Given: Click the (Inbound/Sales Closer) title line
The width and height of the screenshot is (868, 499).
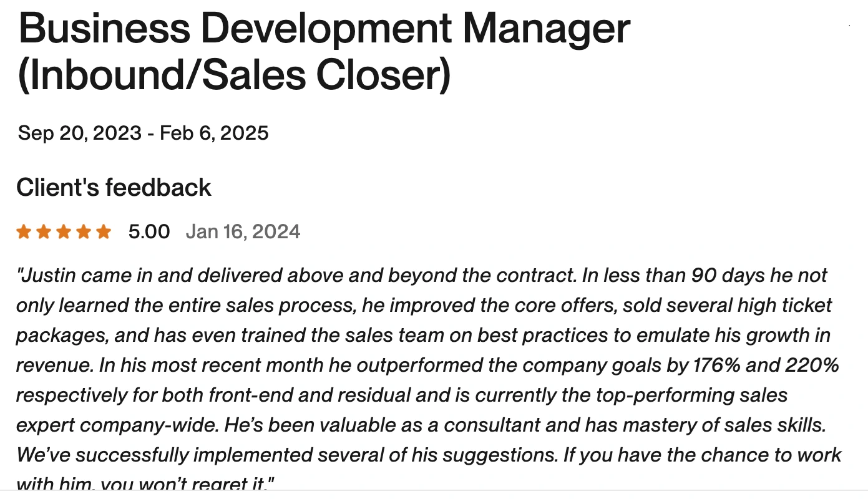Looking at the screenshot, I should click(x=235, y=75).
